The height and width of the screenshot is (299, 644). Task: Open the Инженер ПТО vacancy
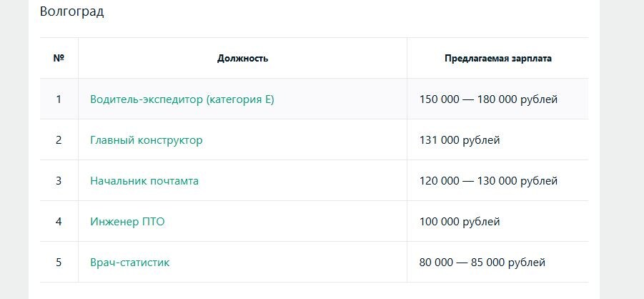127,222
